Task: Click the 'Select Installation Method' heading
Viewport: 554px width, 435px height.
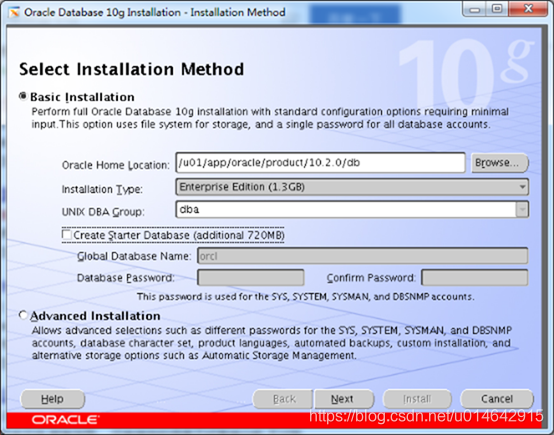Action: tap(131, 69)
